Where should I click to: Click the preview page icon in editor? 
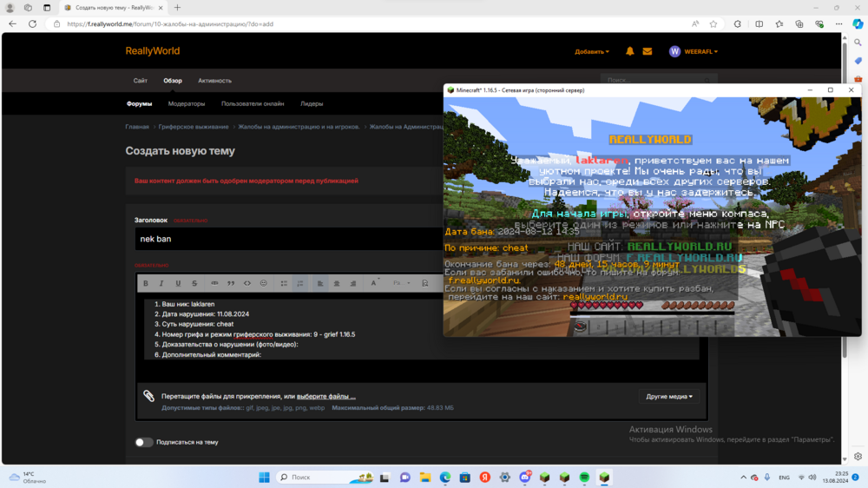[x=425, y=283]
